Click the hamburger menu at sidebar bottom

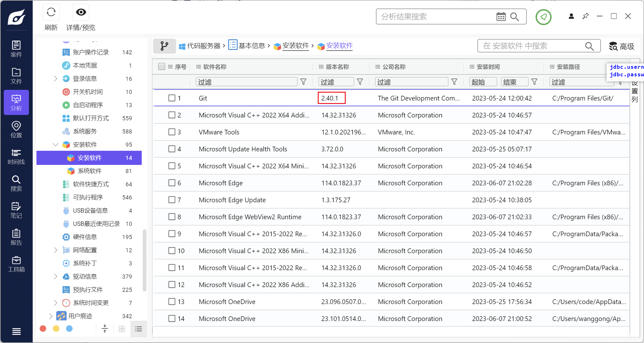[16, 331]
